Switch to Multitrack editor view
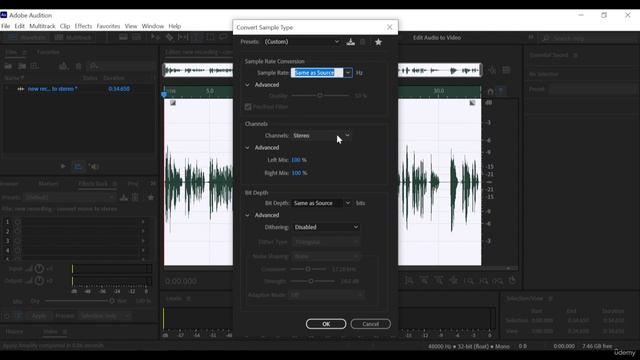640x360 pixels. (73, 38)
